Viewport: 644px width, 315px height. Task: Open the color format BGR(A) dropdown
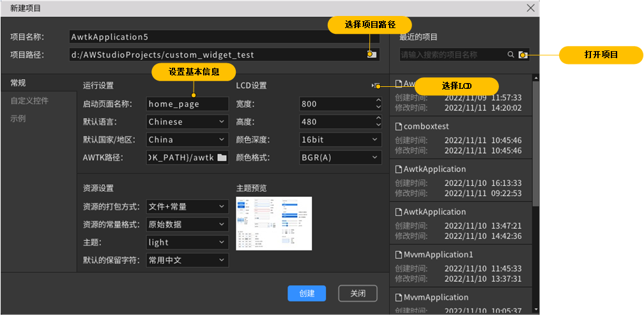tap(341, 157)
